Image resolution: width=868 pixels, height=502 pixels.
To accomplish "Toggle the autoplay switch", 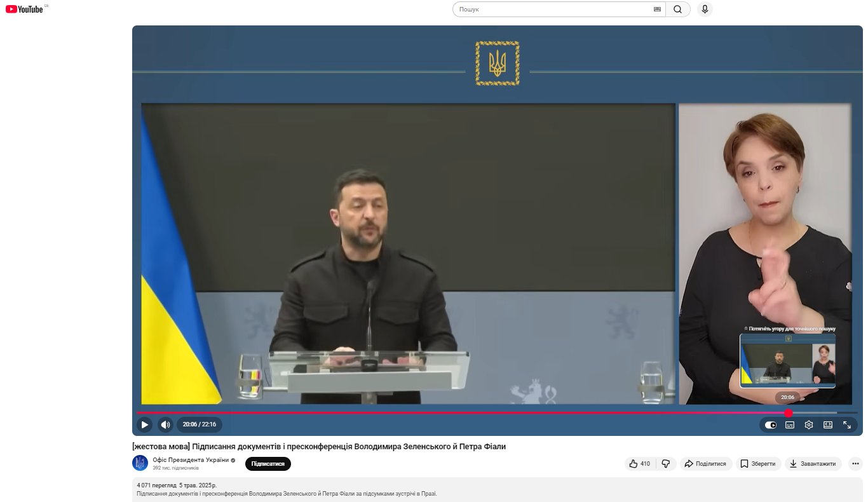I will pos(771,425).
